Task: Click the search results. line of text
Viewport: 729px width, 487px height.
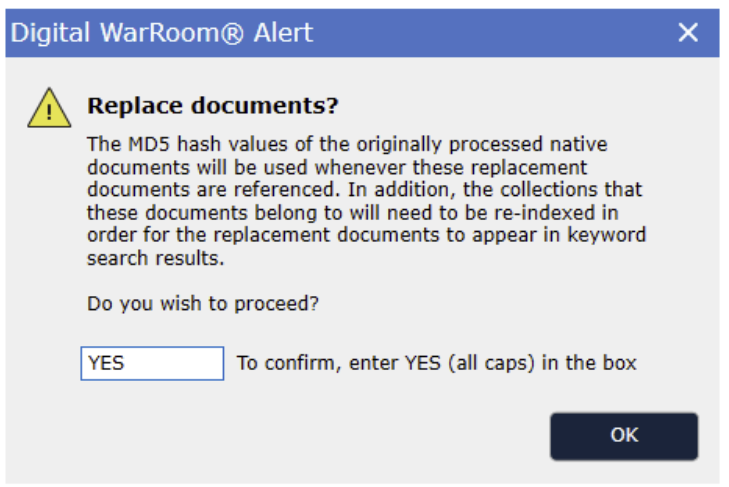Action: (156, 258)
